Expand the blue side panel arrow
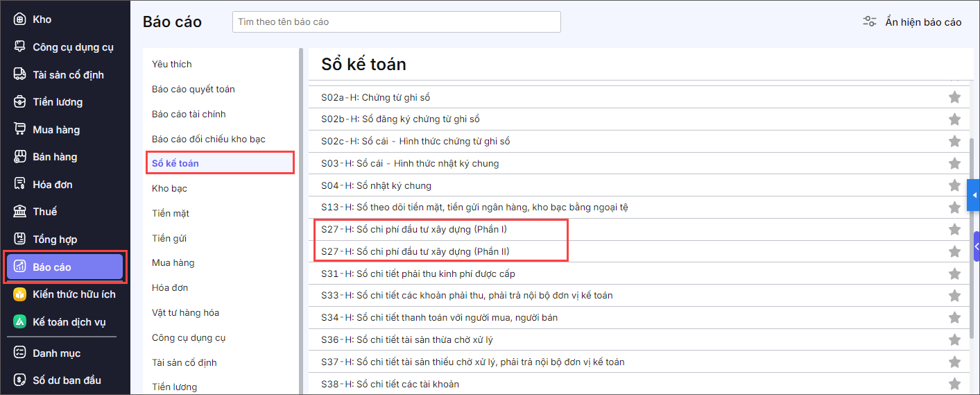This screenshot has width=980, height=395. [973, 195]
